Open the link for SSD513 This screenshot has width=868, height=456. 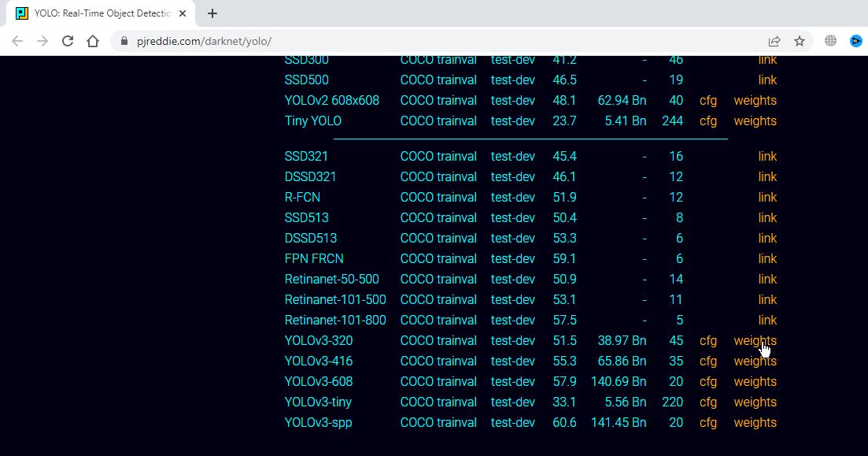click(x=767, y=217)
